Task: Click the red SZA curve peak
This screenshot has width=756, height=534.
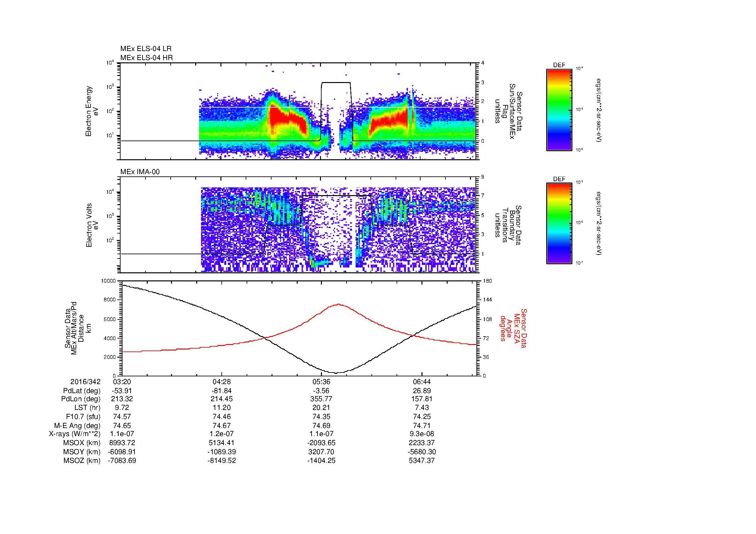Action: pos(338,304)
